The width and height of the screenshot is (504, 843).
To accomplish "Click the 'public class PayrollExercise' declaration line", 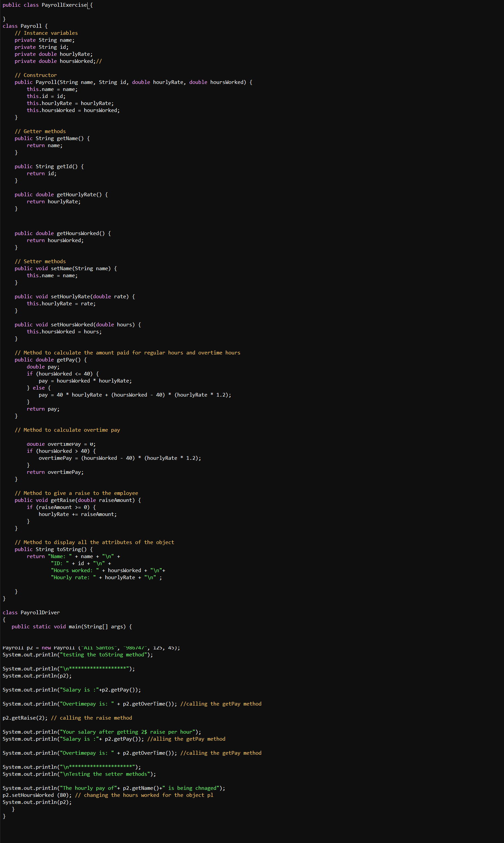I will [x=47, y=5].
